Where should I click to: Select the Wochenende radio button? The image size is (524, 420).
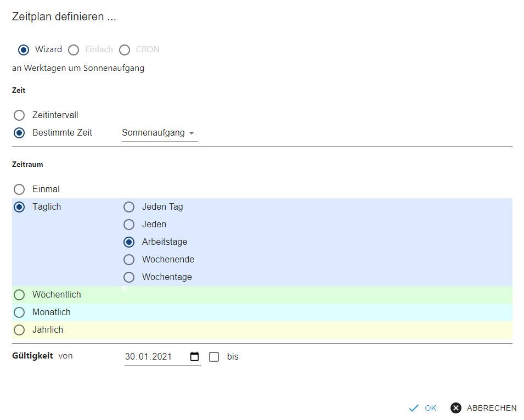[x=128, y=260]
